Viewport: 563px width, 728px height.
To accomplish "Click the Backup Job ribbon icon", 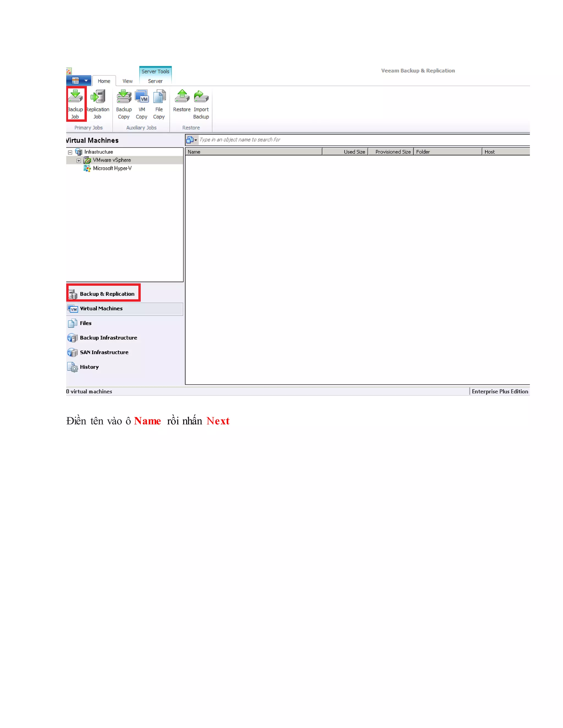I will [75, 103].
